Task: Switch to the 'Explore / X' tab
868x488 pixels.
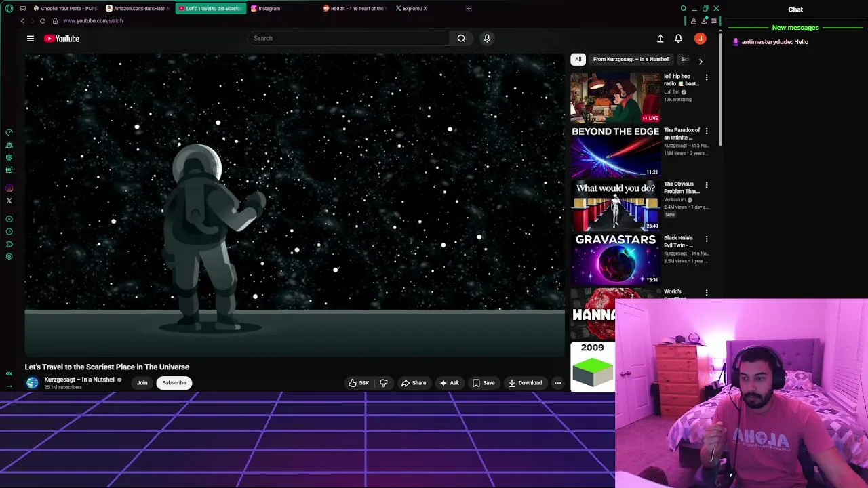Action: pyautogui.click(x=427, y=8)
